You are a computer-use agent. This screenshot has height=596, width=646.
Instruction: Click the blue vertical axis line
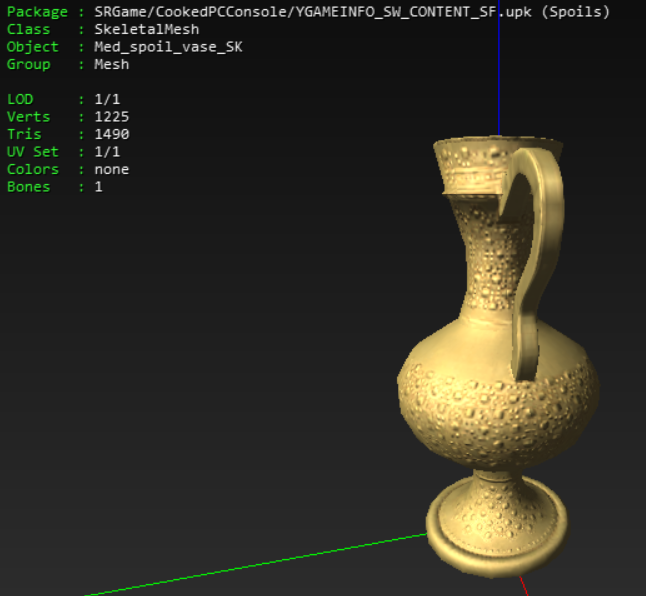499,68
